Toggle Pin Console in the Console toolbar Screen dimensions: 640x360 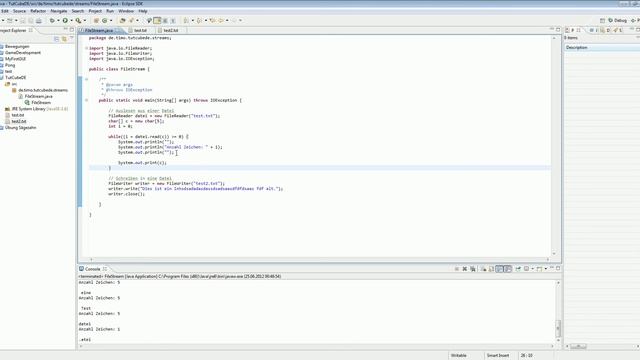coord(518,269)
